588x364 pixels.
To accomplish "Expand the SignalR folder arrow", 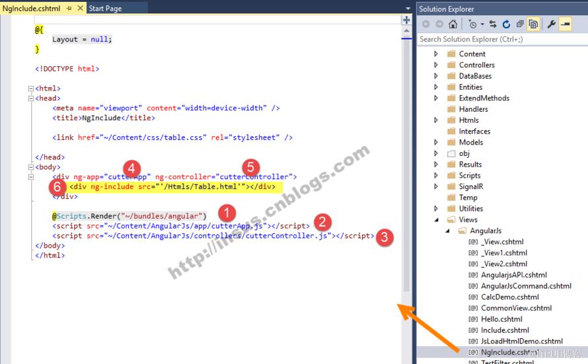I will [x=436, y=186].
